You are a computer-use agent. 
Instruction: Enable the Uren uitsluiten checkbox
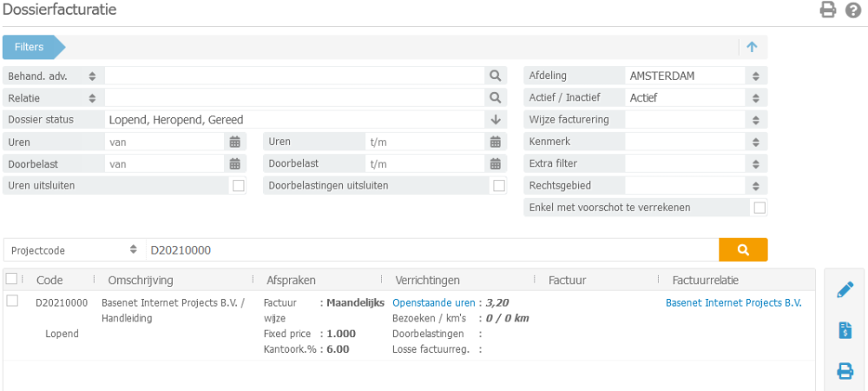[238, 185]
